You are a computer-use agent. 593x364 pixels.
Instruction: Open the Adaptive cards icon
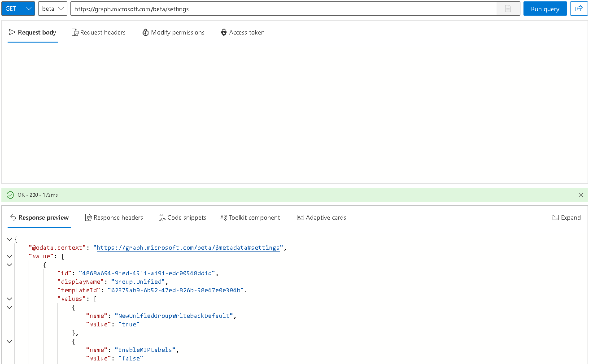(301, 217)
